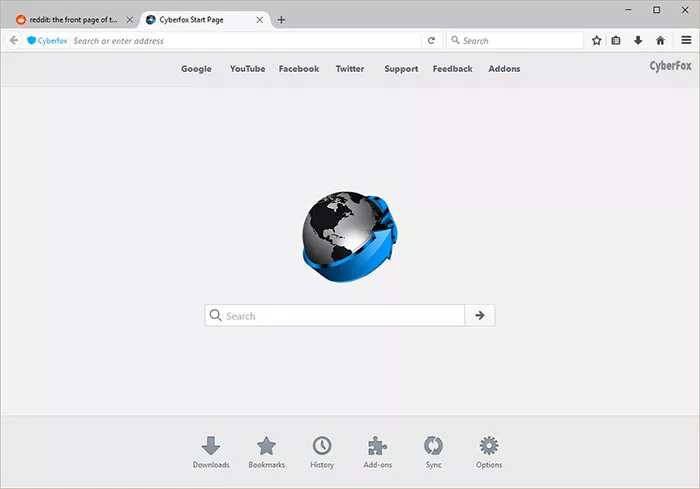The width and height of the screenshot is (700, 489).
Task: Show bookmarks list toolbar icon
Action: [616, 41]
